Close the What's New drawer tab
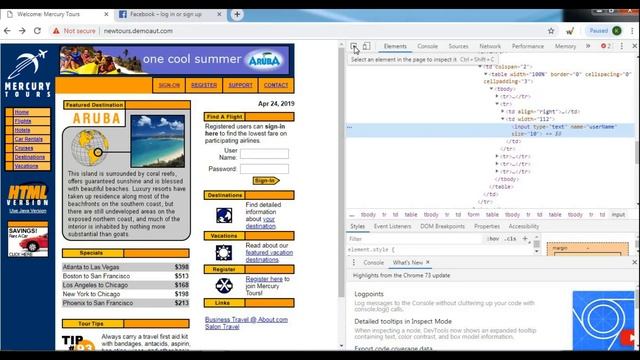The image size is (640, 360). pos(428,262)
